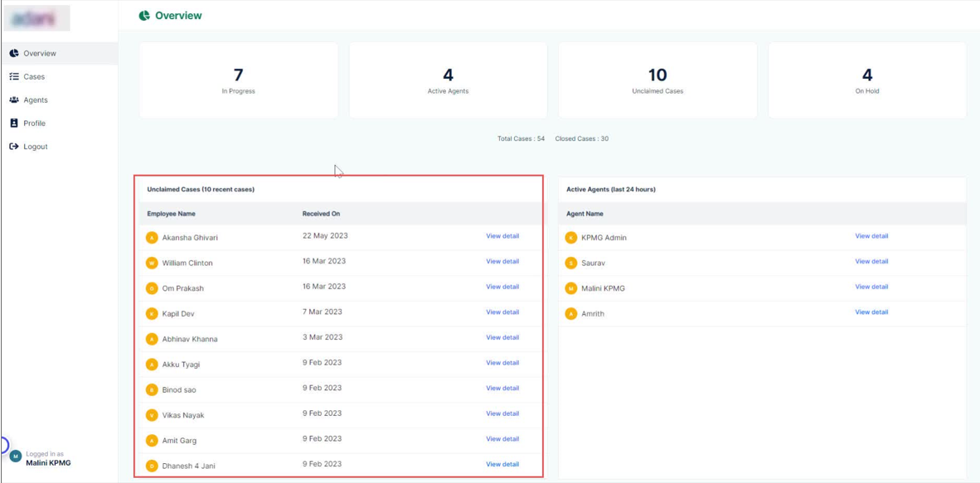Click the On Hold count card

(867, 80)
